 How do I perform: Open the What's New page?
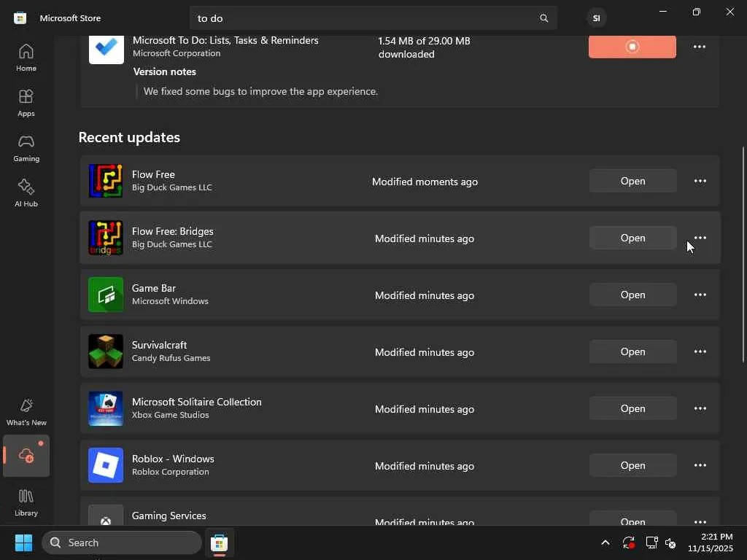pyautogui.click(x=26, y=413)
